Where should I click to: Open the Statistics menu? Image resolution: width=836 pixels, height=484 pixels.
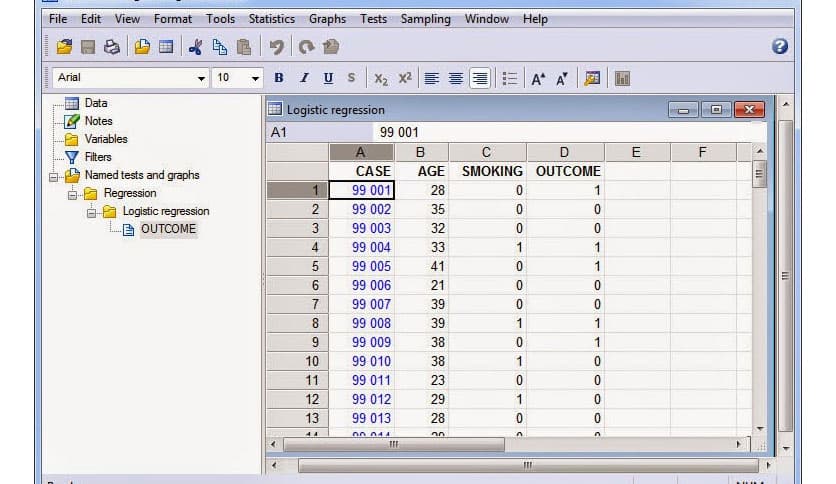(x=271, y=19)
